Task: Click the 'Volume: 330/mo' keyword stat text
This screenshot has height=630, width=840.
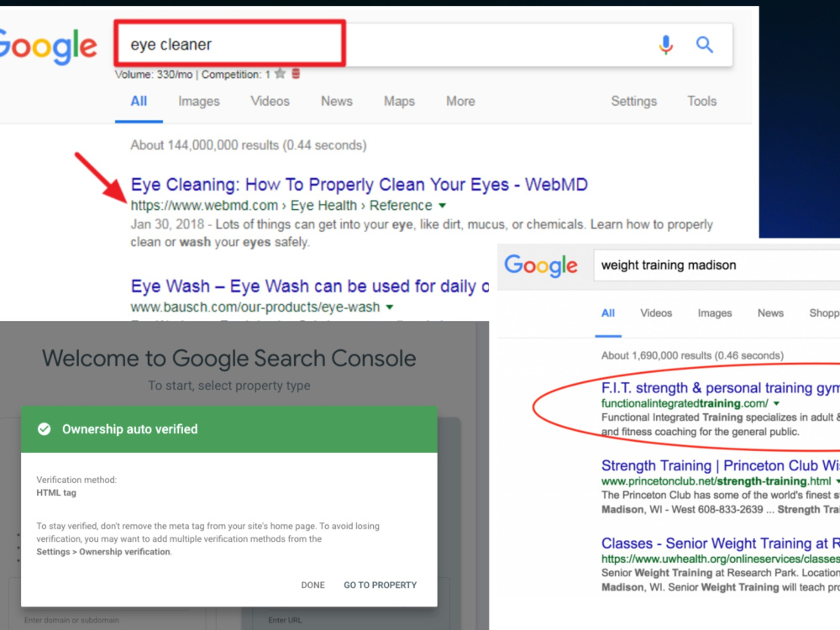Action: point(154,75)
